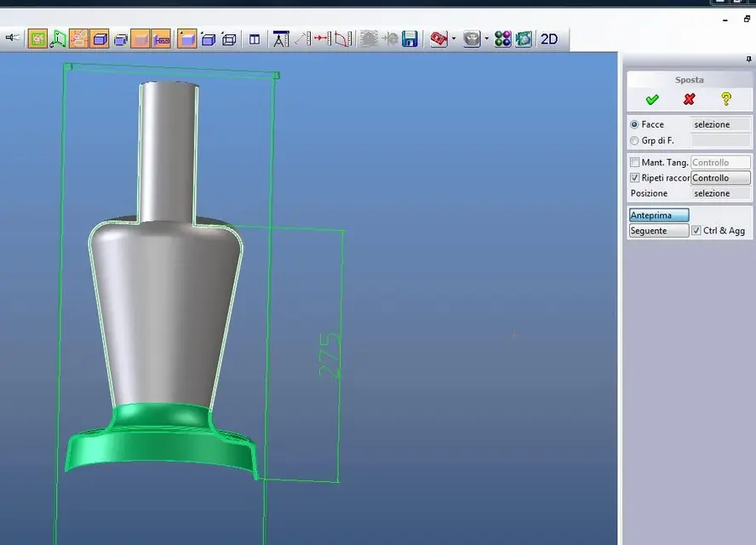756x545 pixels.
Task: Confirm Sposta with the green checkmark
Action: 652,100
